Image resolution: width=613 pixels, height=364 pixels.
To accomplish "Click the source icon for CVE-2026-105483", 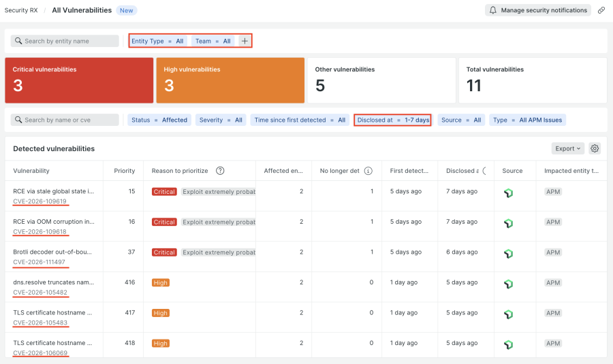I will (x=508, y=314).
